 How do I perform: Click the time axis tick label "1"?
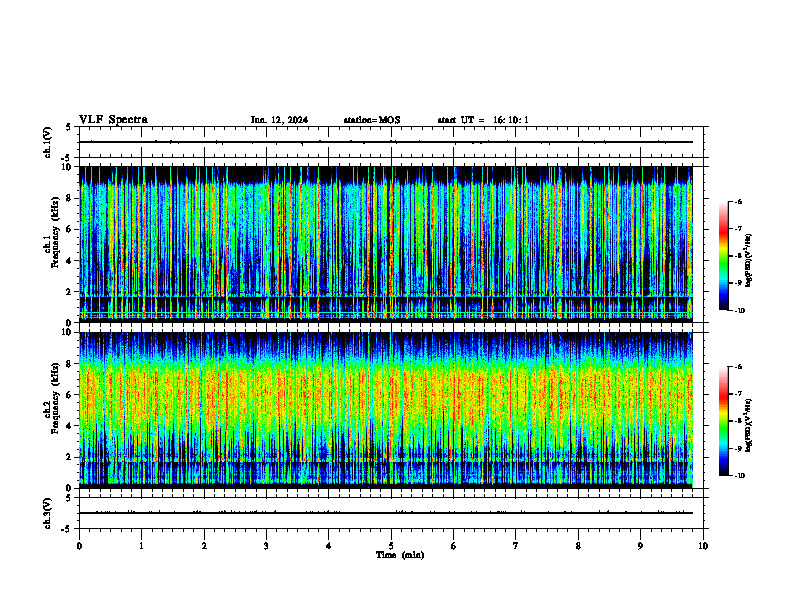[x=141, y=546]
